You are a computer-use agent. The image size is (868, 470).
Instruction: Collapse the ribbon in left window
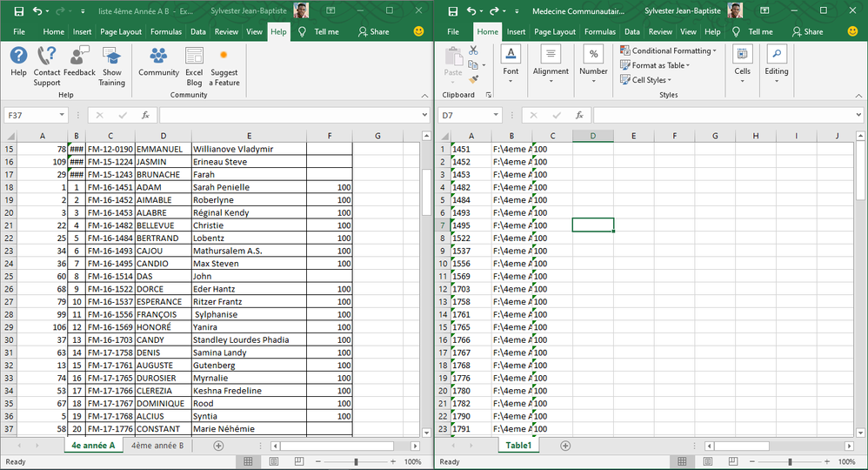(x=424, y=96)
